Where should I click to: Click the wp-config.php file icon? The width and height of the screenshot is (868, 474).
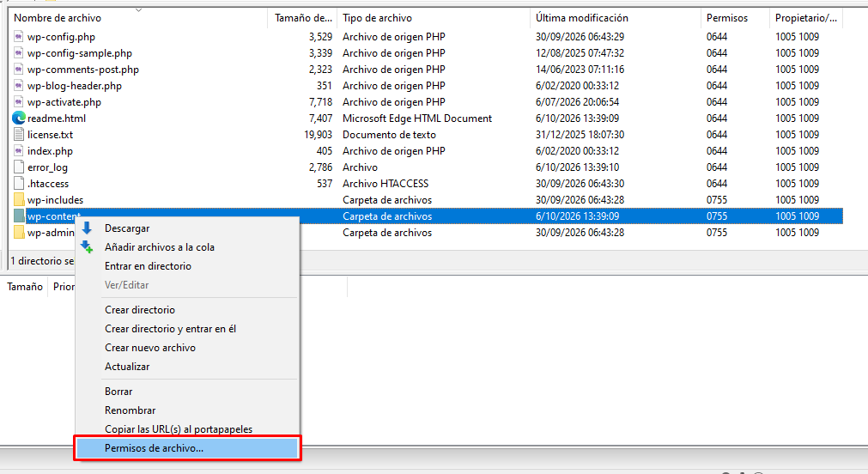(18, 37)
